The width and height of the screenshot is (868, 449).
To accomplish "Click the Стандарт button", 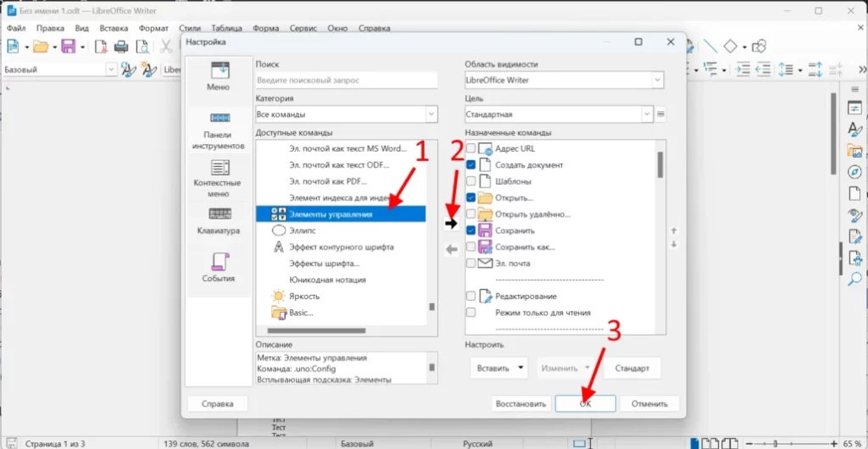I will [x=632, y=369].
